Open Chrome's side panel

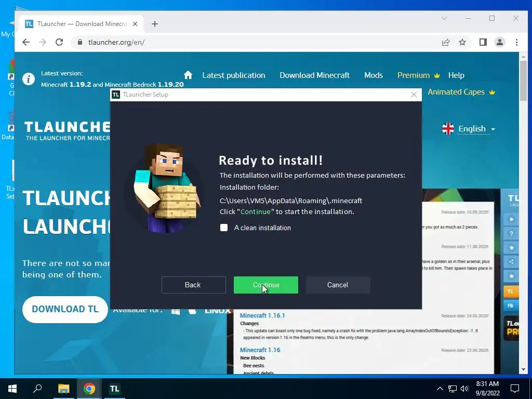483,42
